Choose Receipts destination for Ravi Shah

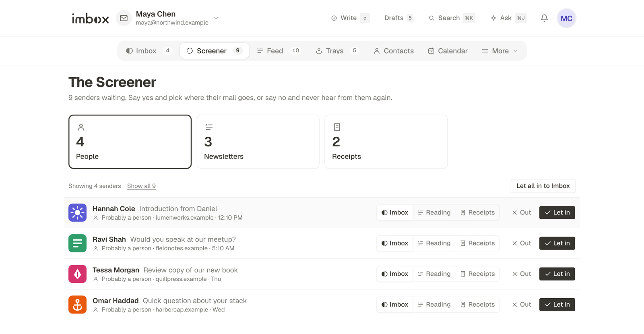pos(477,243)
